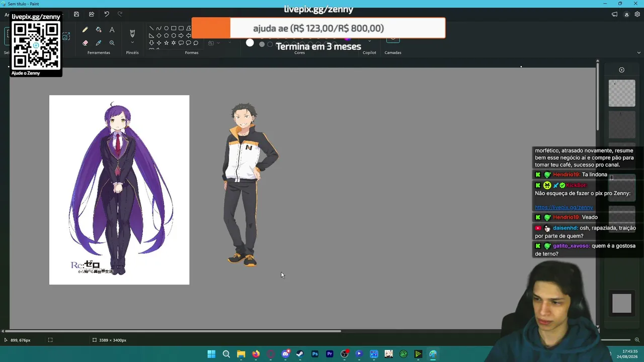Screen dimensions: 644x362
Task: Select the Pencil tool
Action: coord(85,30)
